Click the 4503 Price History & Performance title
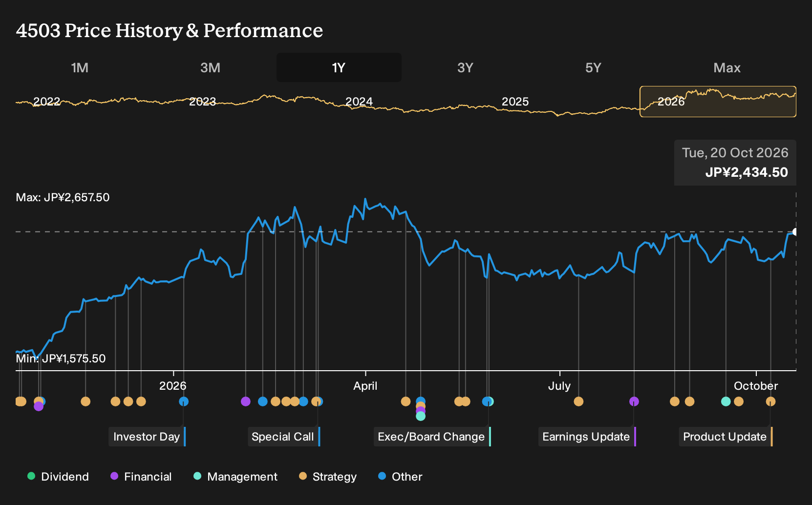This screenshot has height=505, width=812. coord(170,30)
